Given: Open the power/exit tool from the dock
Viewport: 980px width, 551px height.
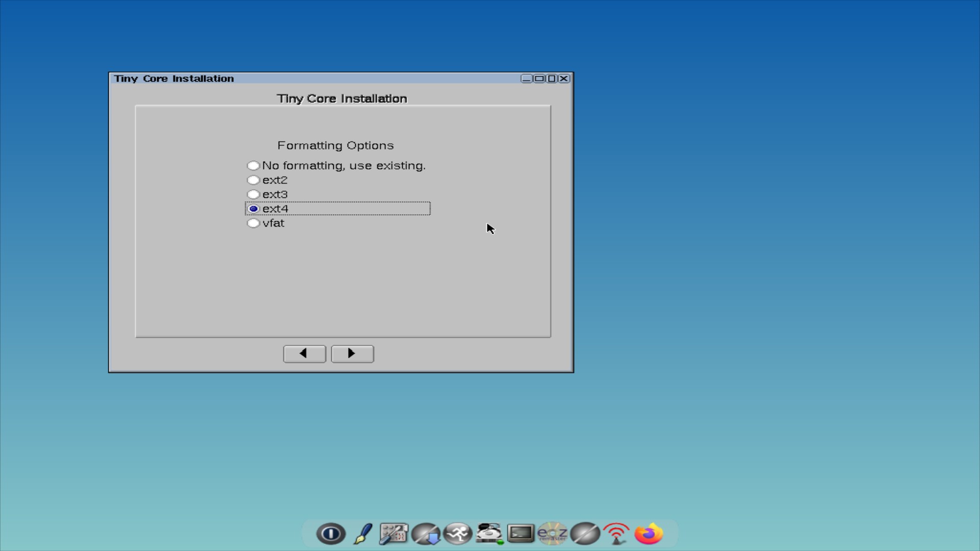Looking at the screenshot, I should pos(331,534).
